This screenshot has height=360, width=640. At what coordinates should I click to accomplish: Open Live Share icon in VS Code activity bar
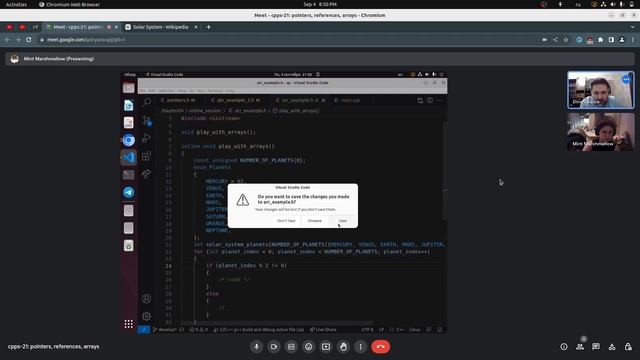click(147, 174)
